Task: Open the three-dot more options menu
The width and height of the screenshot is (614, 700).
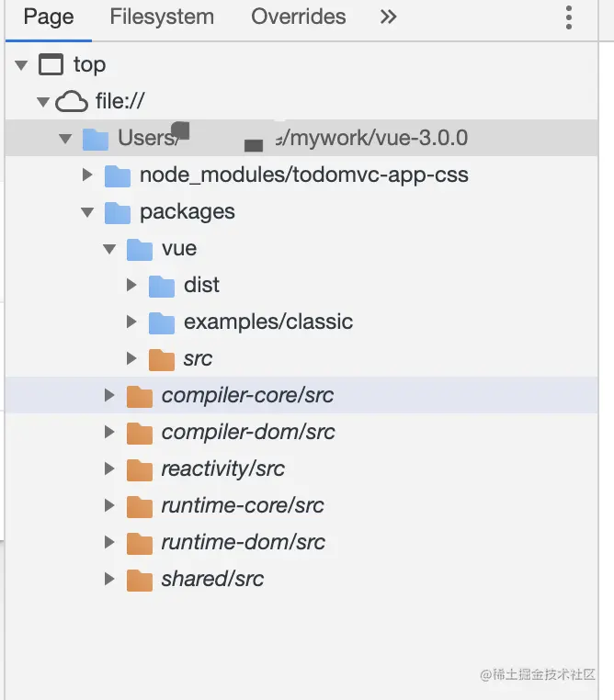Action: (x=568, y=17)
